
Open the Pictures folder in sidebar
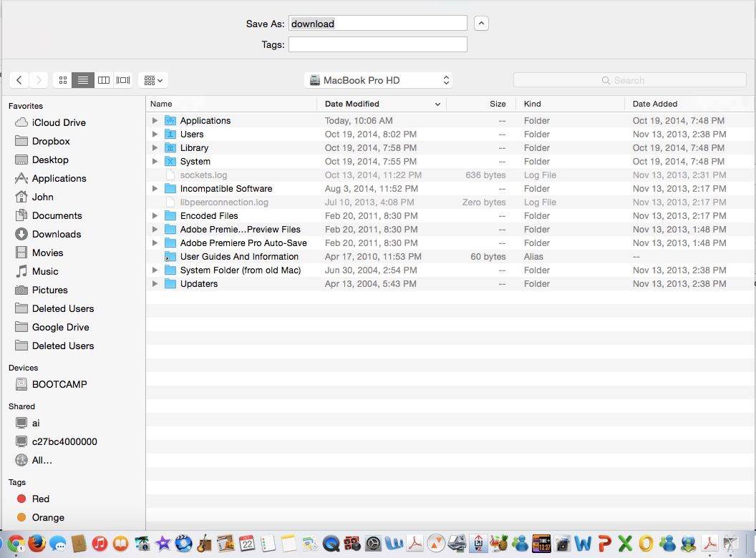(49, 290)
